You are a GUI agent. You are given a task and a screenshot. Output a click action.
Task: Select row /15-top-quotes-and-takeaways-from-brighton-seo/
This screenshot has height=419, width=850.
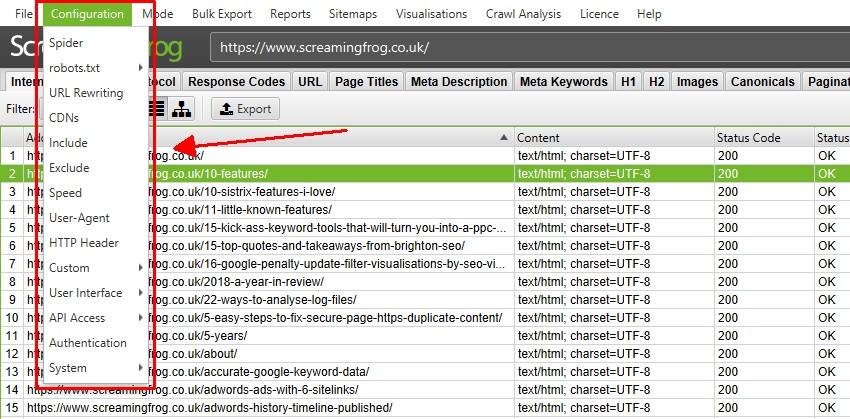pyautogui.click(x=425, y=246)
